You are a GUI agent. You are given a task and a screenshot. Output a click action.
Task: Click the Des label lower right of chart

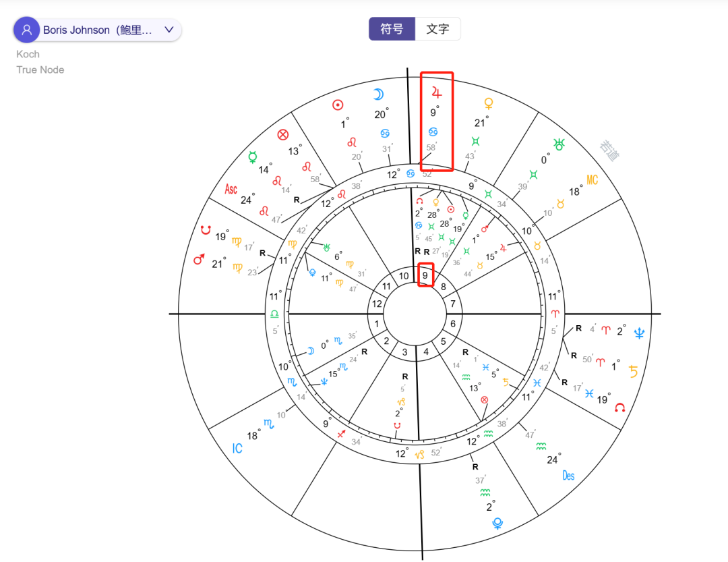pos(568,475)
